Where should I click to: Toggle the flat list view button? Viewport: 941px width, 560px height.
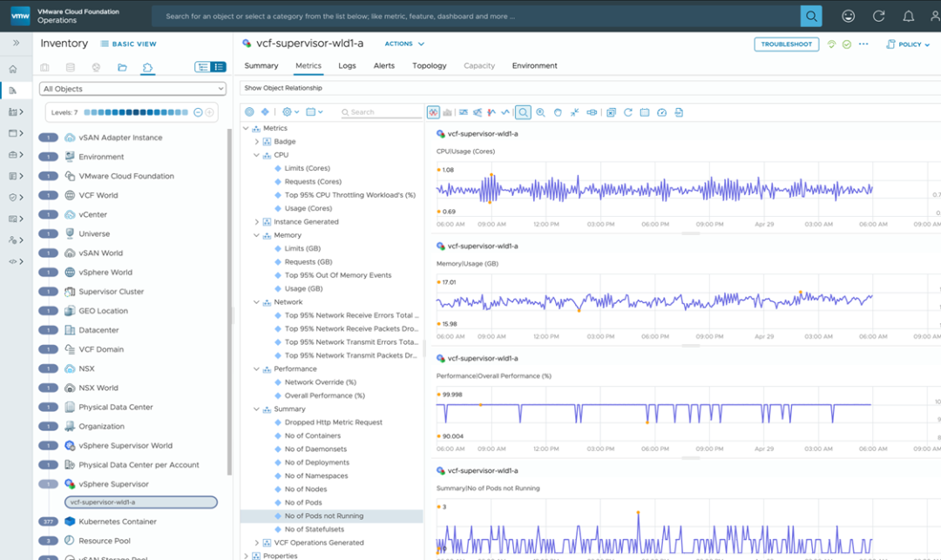click(218, 67)
